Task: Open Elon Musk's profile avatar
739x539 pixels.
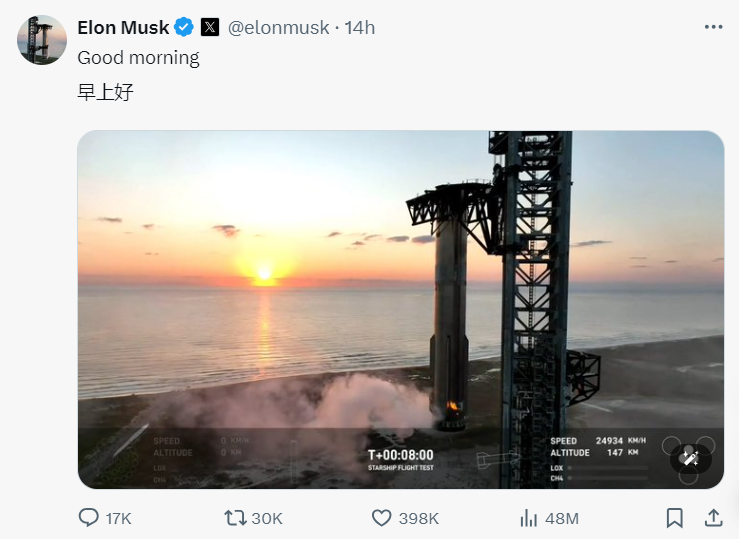Action: pos(42,40)
